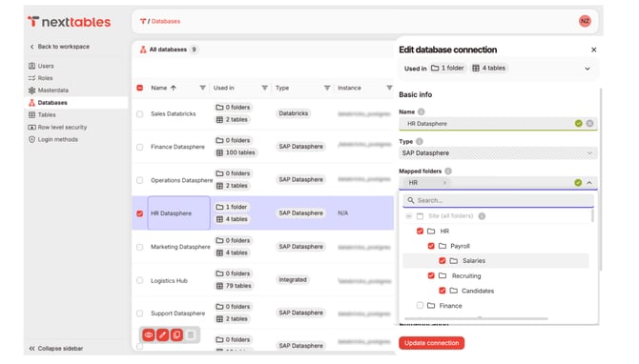Click the Finance Datasphere name
The image size is (639, 364).
tap(177, 147)
